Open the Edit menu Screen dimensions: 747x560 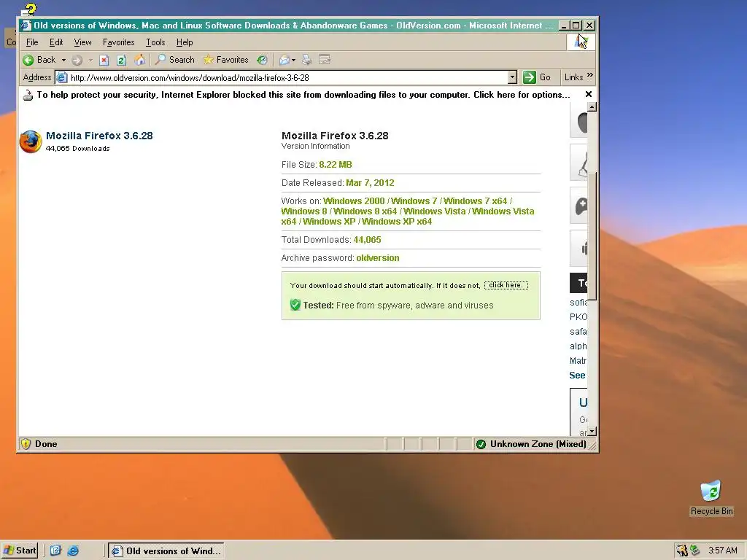(56, 42)
